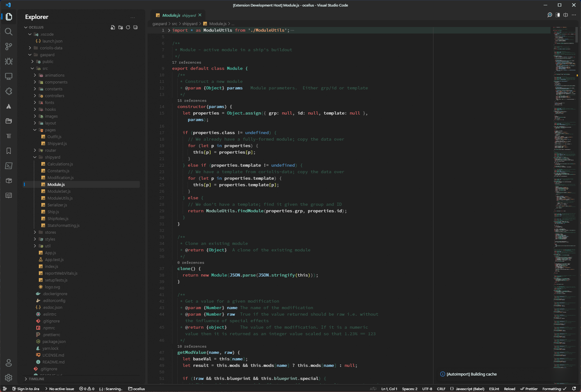Collapse the shipyard folder in tree
Image resolution: width=581 pixels, height=392 pixels.
(52, 157)
